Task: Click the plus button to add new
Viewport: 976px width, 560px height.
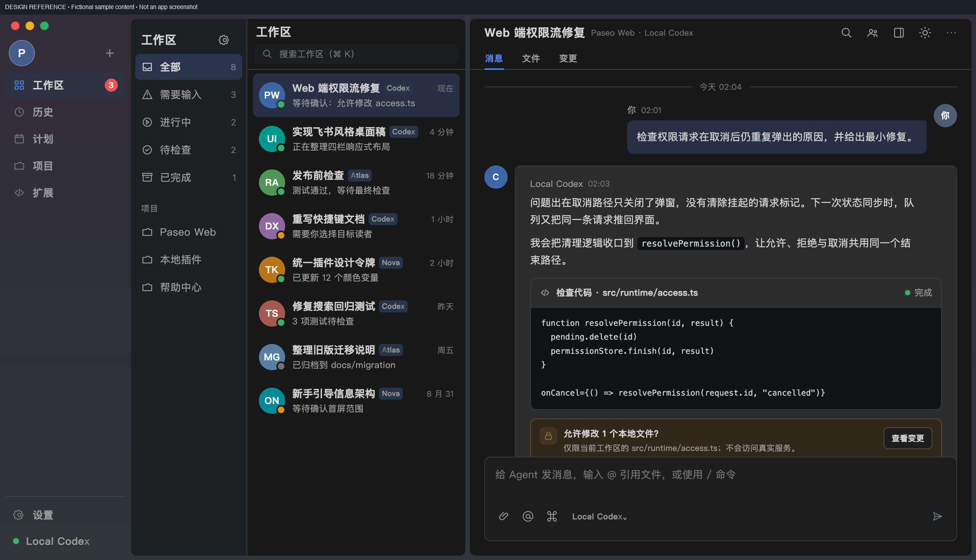Action: [x=109, y=53]
